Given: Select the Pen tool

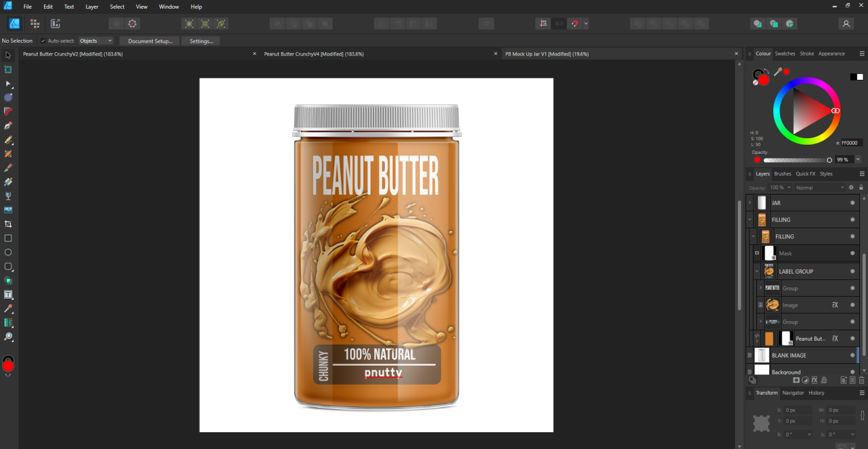Looking at the screenshot, I should click(8, 126).
